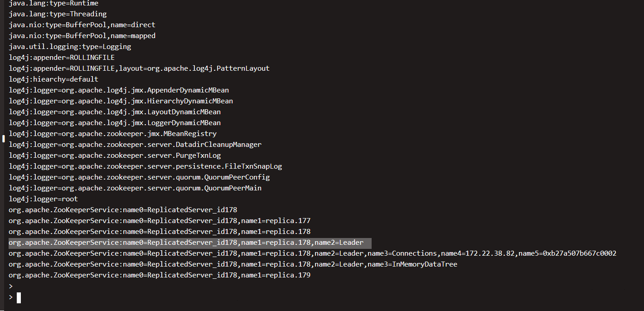Click the Connections line with IP 172.22.38.82
This screenshot has height=311, width=644.
coord(312,253)
